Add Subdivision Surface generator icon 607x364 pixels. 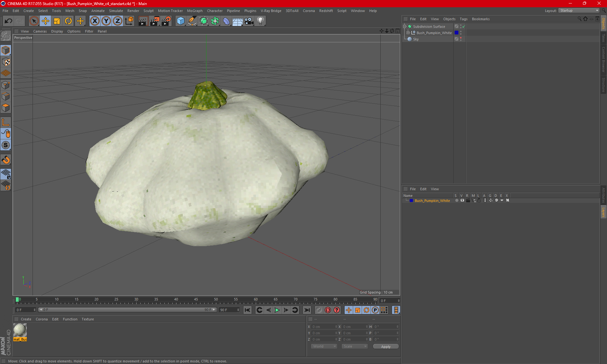204,21
